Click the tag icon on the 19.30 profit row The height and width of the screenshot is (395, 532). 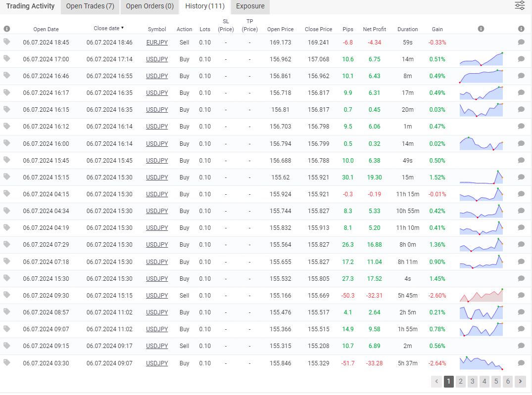pos(6,177)
